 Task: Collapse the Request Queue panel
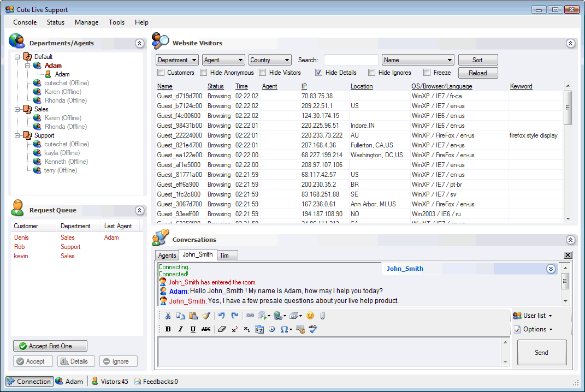pos(139,210)
